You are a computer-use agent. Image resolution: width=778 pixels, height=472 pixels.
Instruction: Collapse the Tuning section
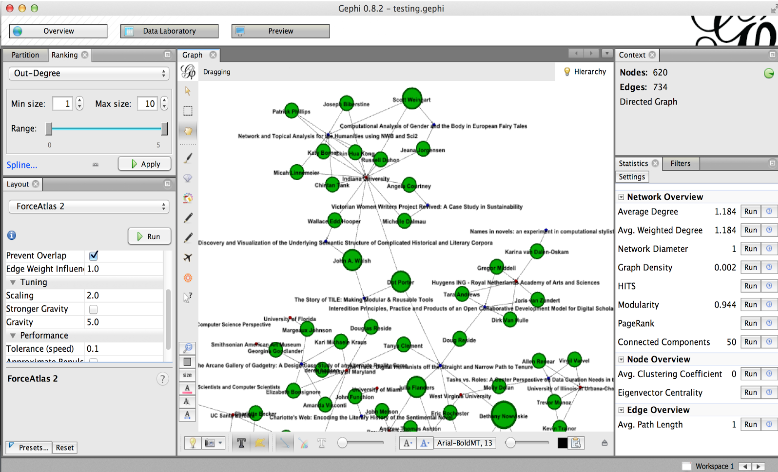click(x=13, y=282)
